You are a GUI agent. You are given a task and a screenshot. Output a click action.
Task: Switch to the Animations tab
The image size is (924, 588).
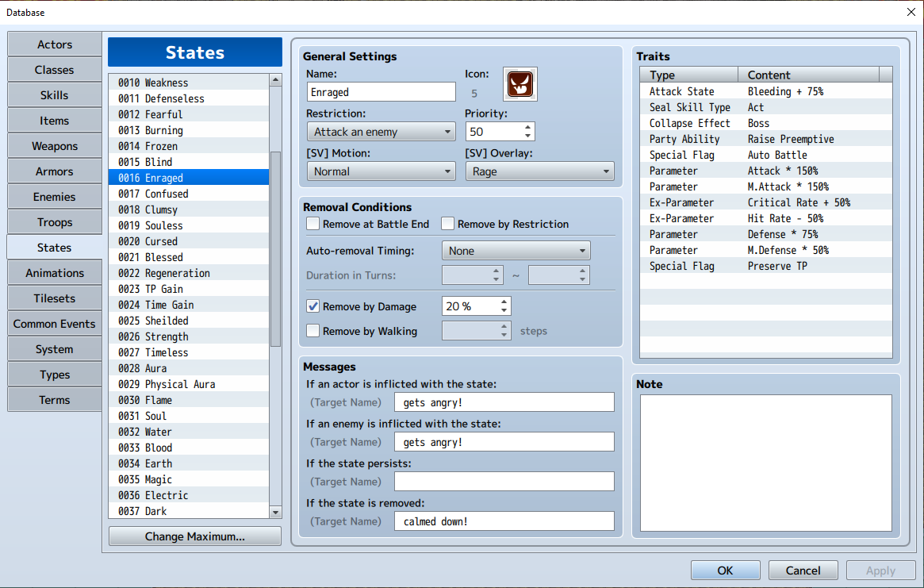[x=54, y=272]
